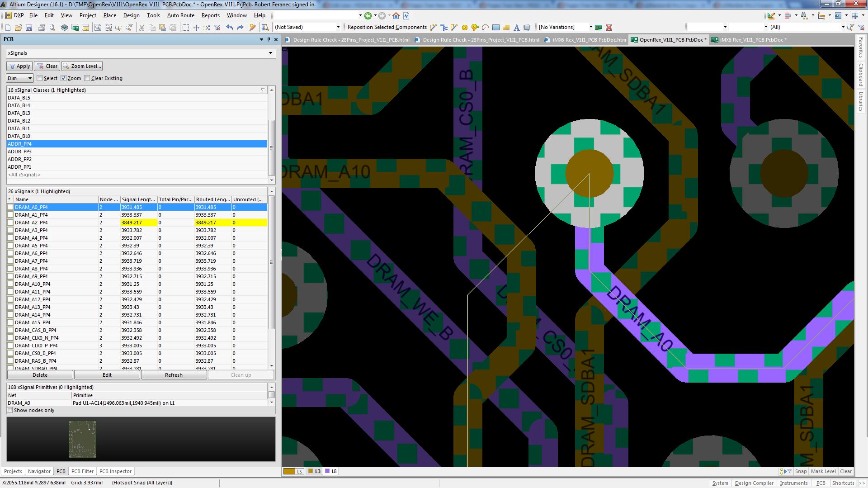This screenshot has width=868, height=488.
Task: Enable the Select checkbox in PCB panel
Action: point(40,78)
